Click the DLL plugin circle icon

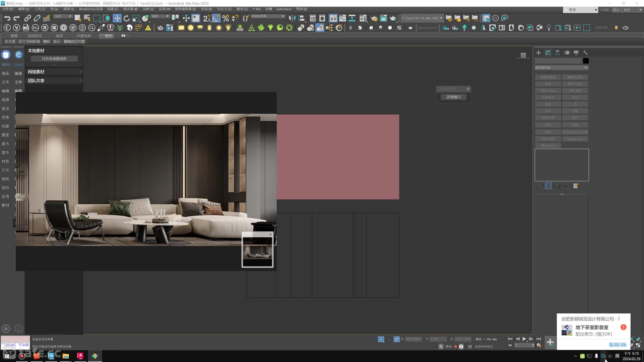point(35,28)
